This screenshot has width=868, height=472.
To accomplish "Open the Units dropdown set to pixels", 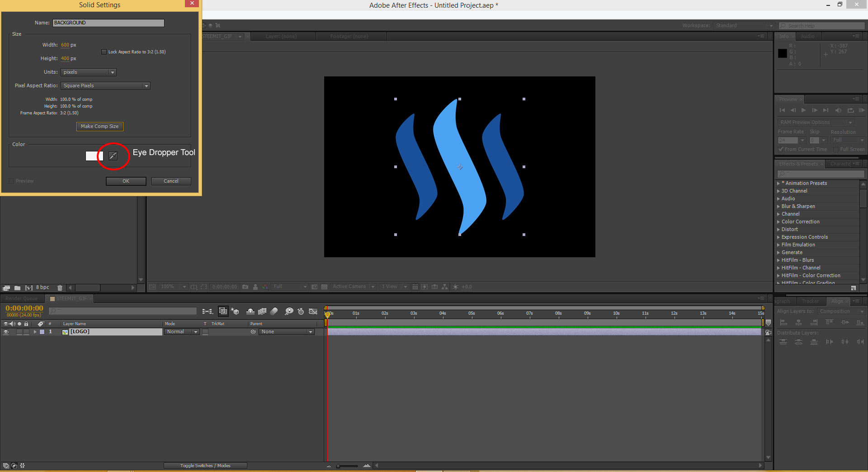I will click(89, 72).
